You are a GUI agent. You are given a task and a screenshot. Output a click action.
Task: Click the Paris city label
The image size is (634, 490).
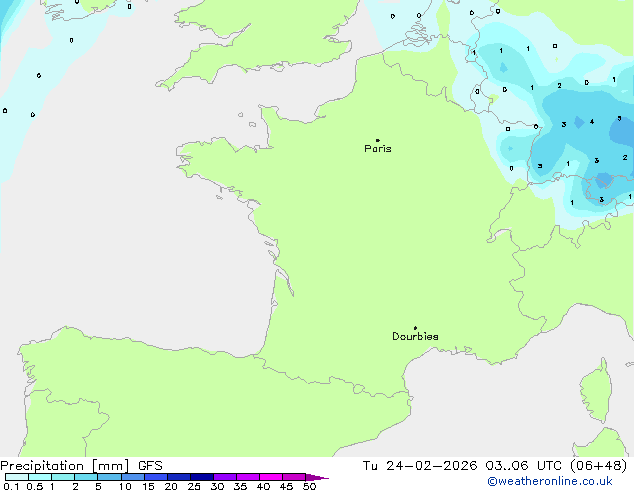tap(378, 149)
